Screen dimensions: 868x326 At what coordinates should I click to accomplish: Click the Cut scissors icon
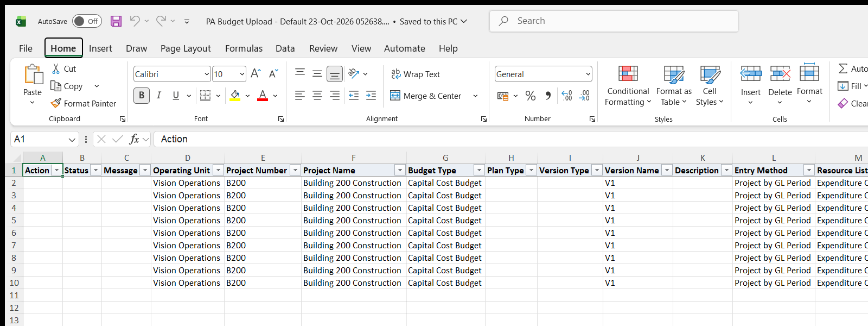[56, 69]
